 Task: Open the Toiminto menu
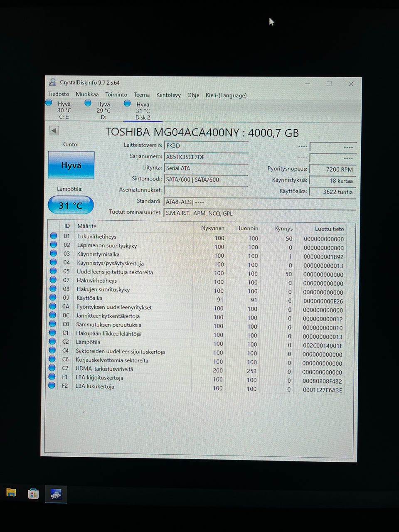[x=116, y=95]
